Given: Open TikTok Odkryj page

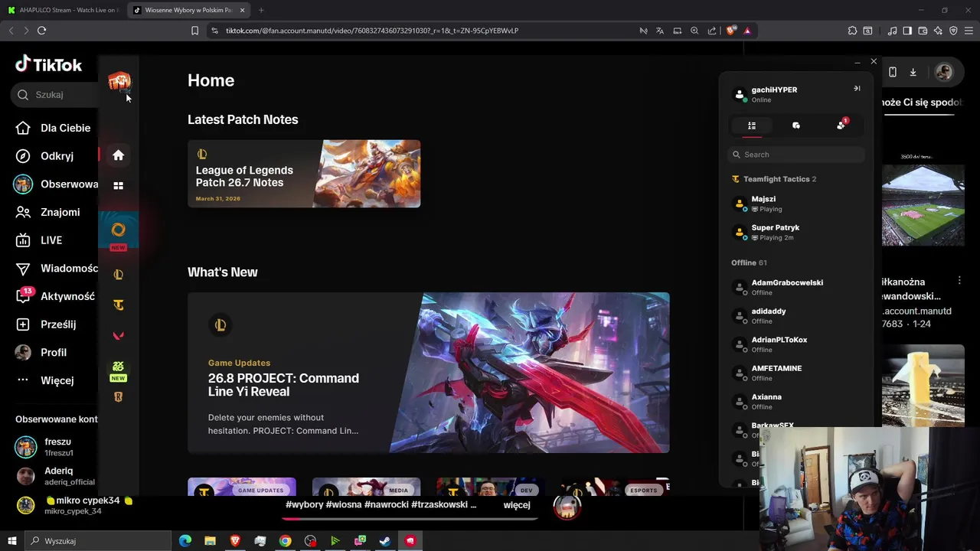Looking at the screenshot, I should click(46, 156).
